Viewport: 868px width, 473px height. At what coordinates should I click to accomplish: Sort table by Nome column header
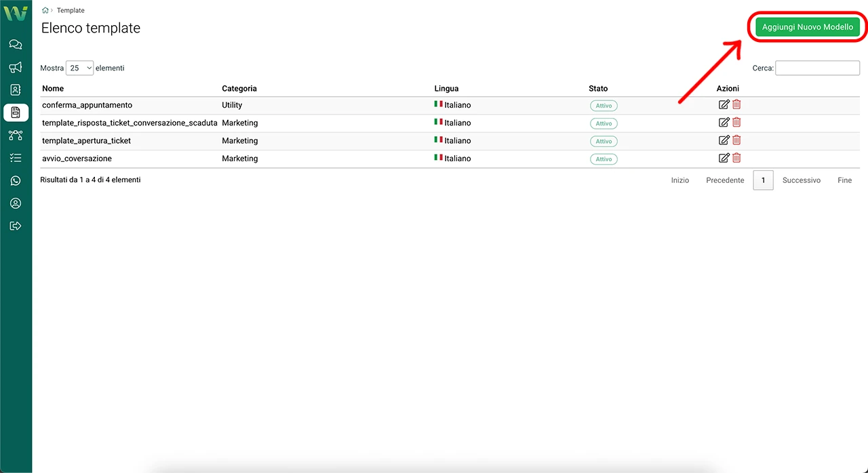point(53,88)
